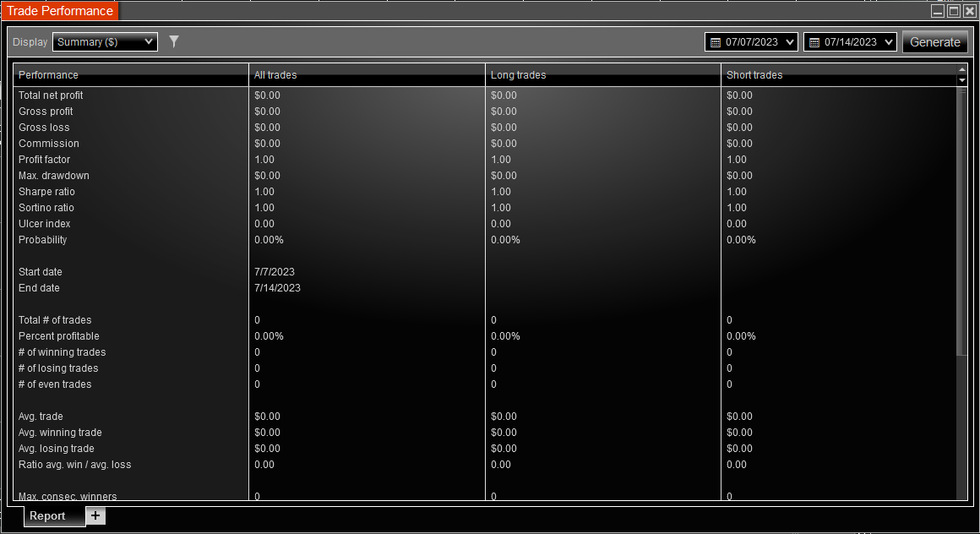The image size is (980, 534).
Task: Click the scrollbar down arrow at top
Action: point(962,80)
